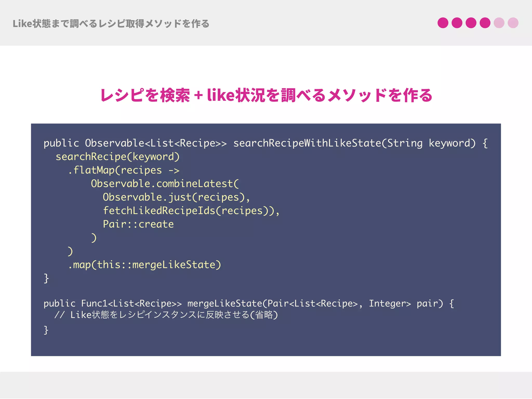Click 'fetchLikedRecipeIds(recipes)),' in the code
Viewport: 532px width, 399px height.
tap(191, 211)
